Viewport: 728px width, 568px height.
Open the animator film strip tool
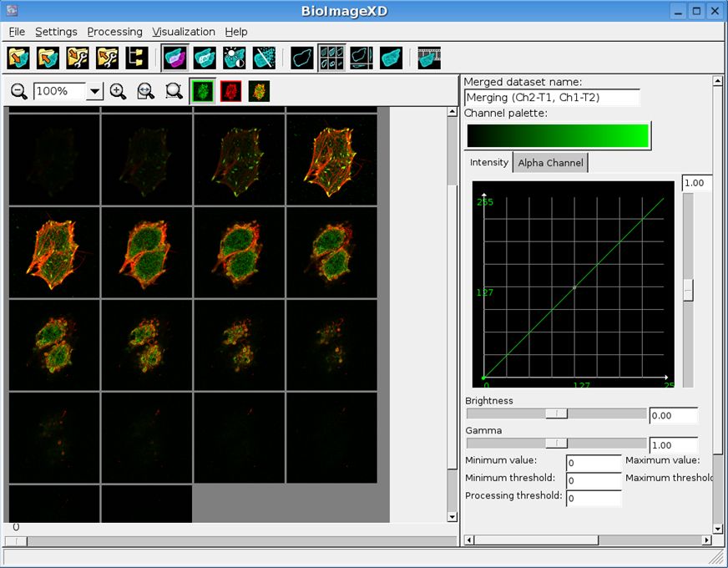(429, 58)
